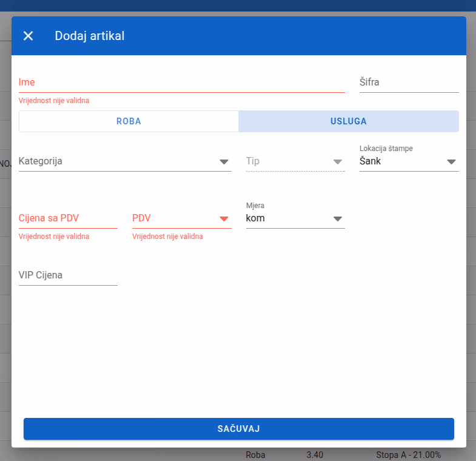This screenshot has height=461, width=476.
Task: Open the Kategorija dropdown
Action: 125,161
